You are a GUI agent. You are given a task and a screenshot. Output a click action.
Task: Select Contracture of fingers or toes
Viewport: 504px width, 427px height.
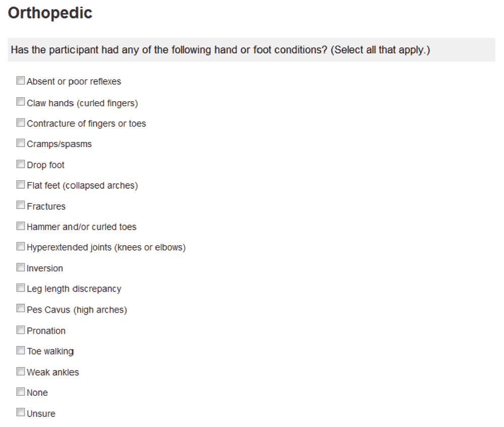tap(21, 123)
